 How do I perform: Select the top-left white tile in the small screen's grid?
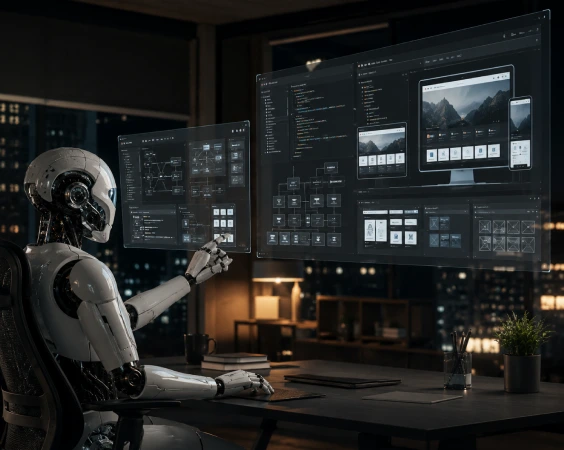coord(216,212)
